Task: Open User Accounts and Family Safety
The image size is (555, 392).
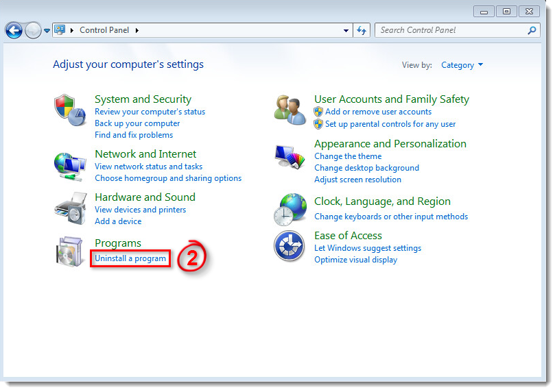Action: point(392,99)
